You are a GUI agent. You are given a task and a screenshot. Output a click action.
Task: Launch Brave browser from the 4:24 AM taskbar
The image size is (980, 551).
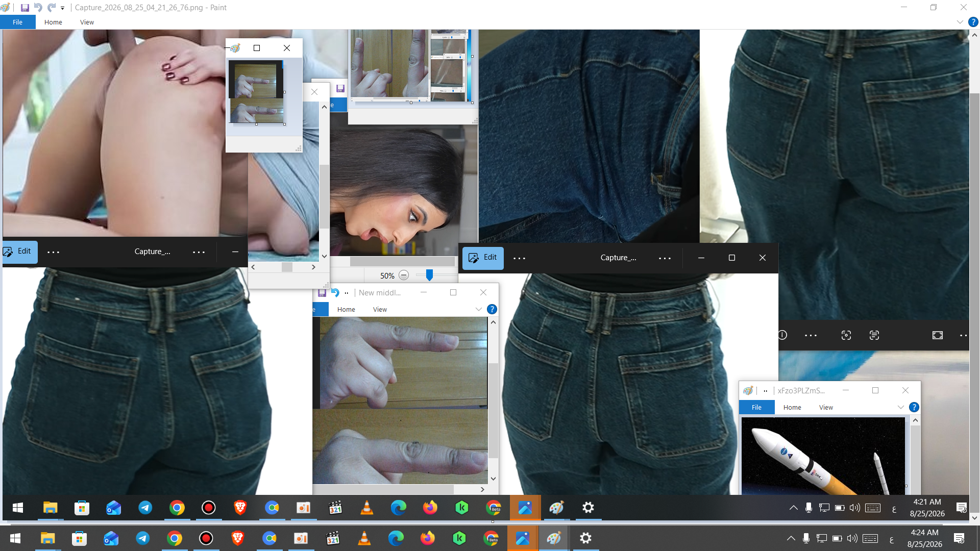tap(238, 538)
